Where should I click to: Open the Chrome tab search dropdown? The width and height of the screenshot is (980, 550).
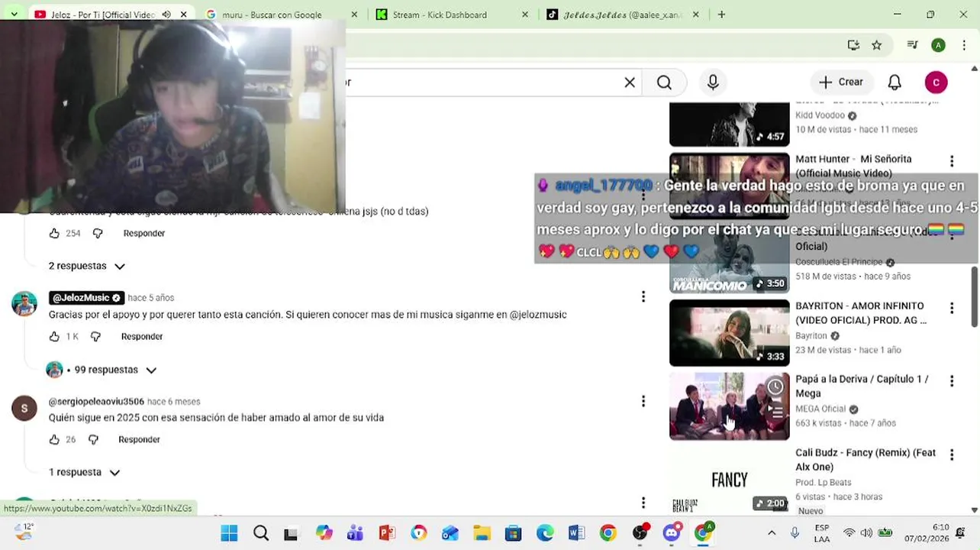click(x=14, y=15)
